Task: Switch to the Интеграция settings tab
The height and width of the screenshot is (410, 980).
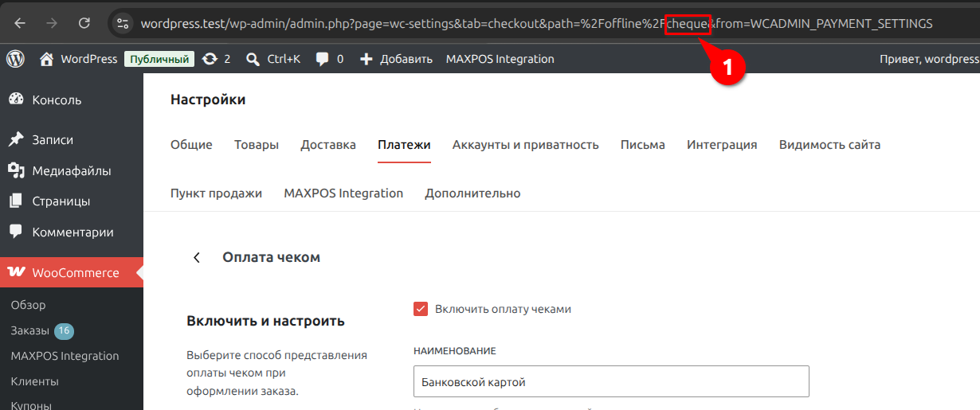Action: (722, 145)
